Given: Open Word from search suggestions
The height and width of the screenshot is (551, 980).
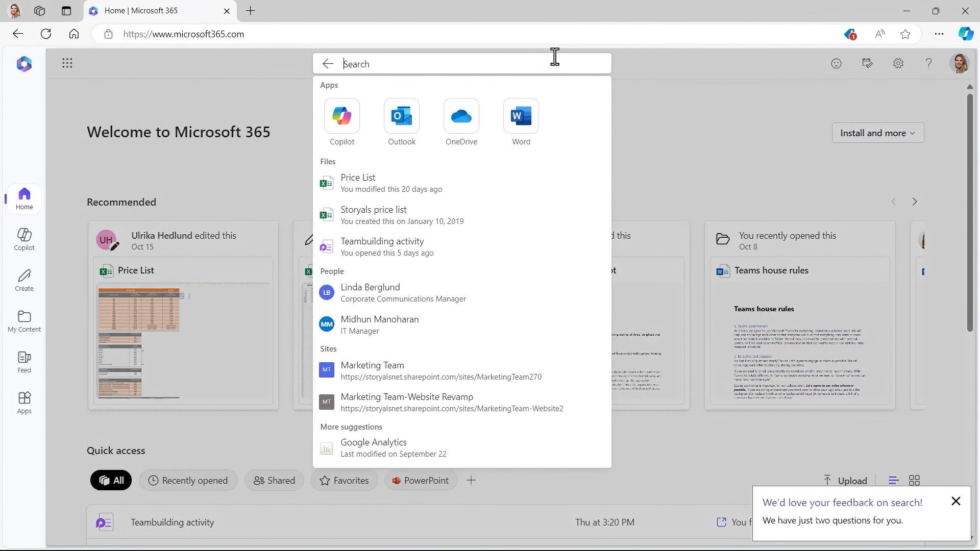Looking at the screenshot, I should click(521, 122).
